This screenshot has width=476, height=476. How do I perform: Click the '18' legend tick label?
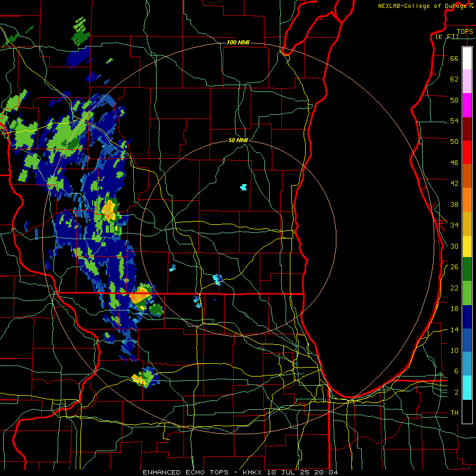[x=454, y=309]
